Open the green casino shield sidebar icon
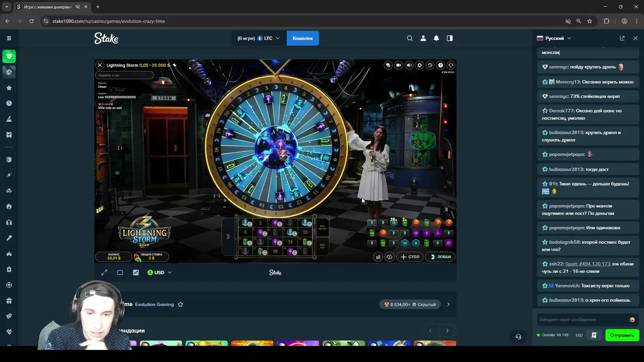The width and height of the screenshot is (644, 362). (x=9, y=56)
